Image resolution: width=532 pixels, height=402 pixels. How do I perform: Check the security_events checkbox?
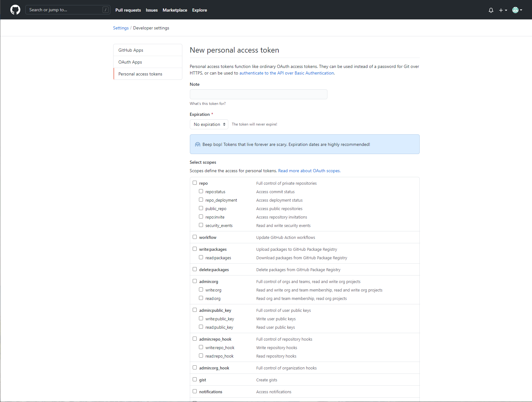click(x=201, y=225)
